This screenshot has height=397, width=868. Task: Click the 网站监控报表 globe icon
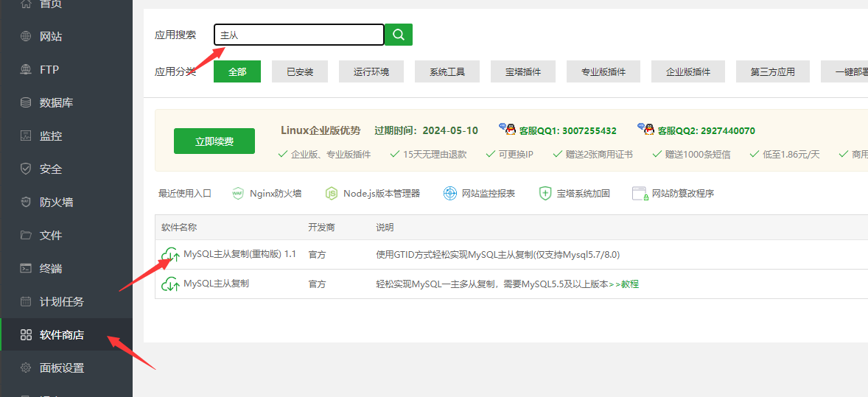click(x=450, y=193)
